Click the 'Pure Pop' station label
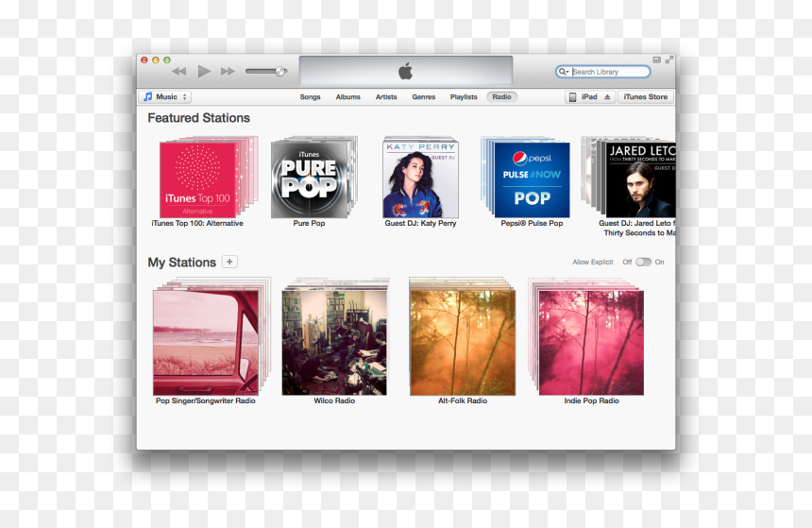The height and width of the screenshot is (528, 812). coord(309,223)
